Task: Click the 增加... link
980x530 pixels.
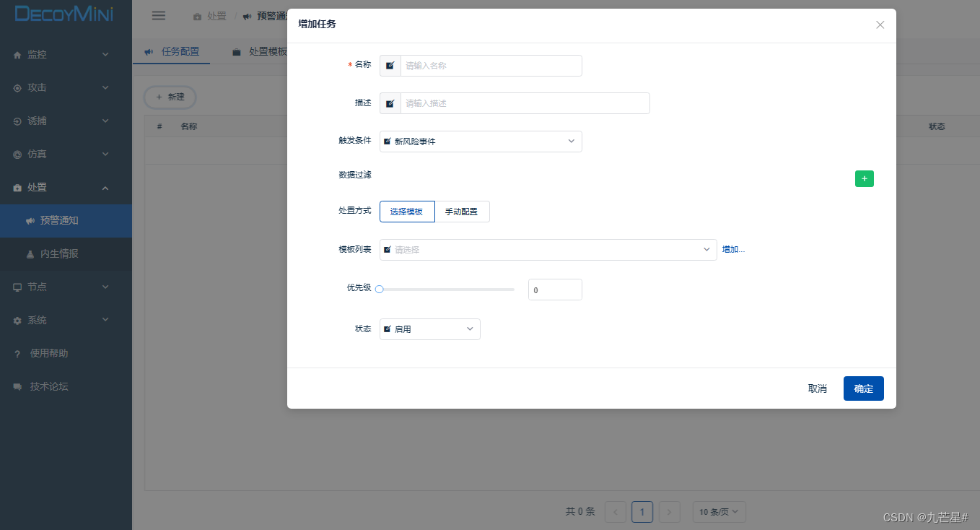Action: pyautogui.click(x=733, y=250)
